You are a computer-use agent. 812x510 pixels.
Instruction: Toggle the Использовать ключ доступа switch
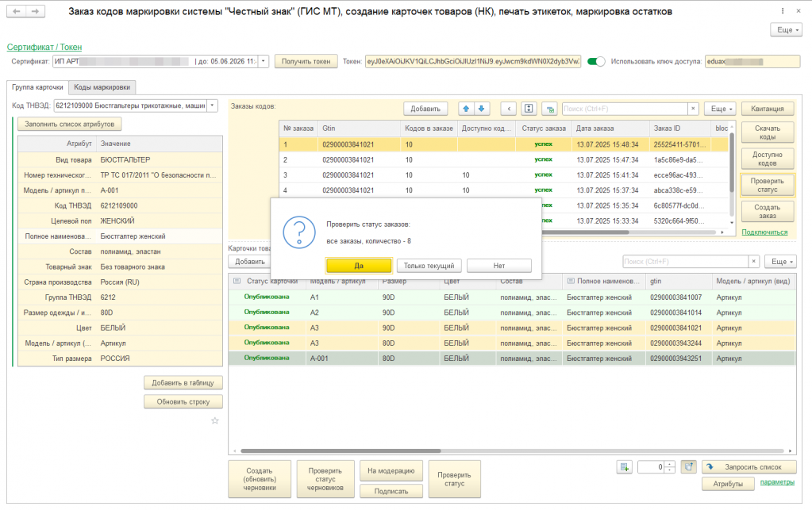[x=596, y=61]
